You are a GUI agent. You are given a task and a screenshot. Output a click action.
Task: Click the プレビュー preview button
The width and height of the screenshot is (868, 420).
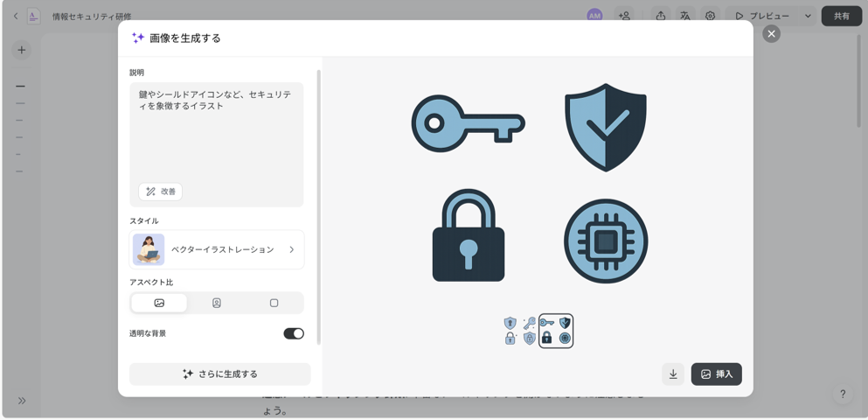[762, 16]
